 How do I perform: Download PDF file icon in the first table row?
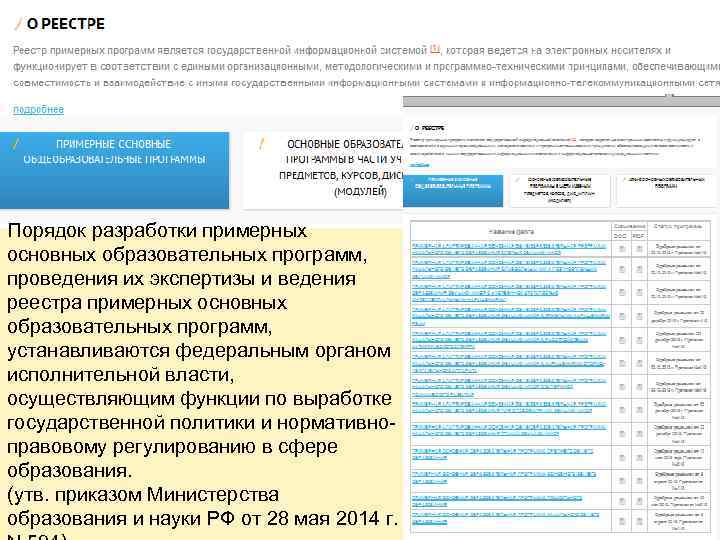[x=639, y=249]
